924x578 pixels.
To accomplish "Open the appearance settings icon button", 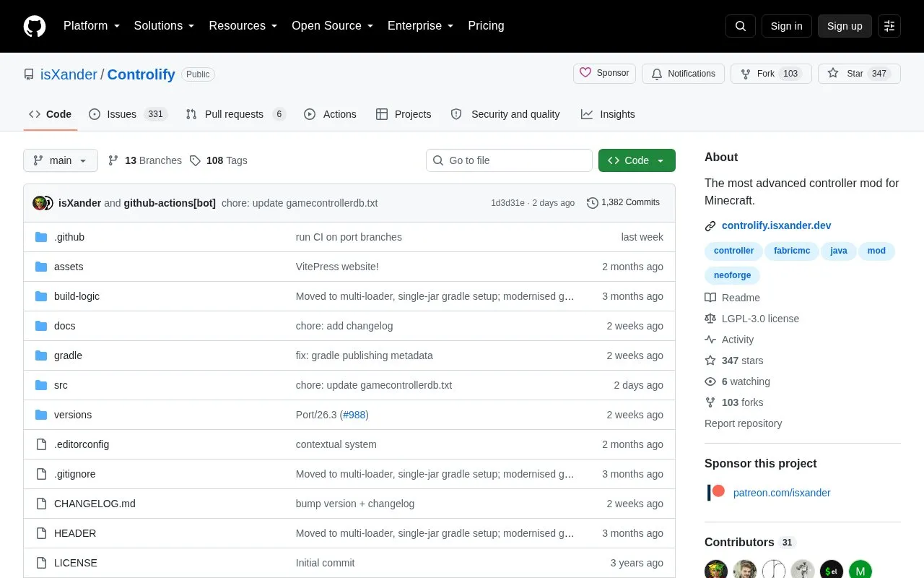I will [x=889, y=26].
